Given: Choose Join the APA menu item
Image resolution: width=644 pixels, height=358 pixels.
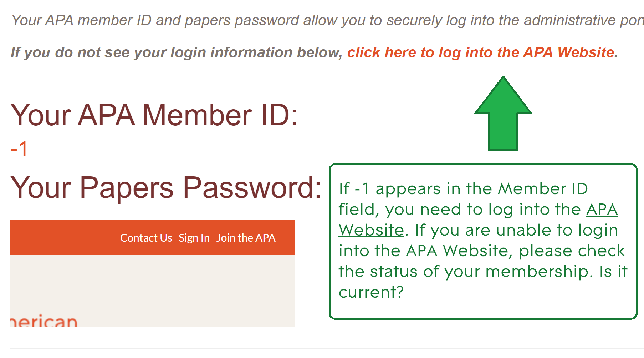Looking at the screenshot, I should [246, 238].
